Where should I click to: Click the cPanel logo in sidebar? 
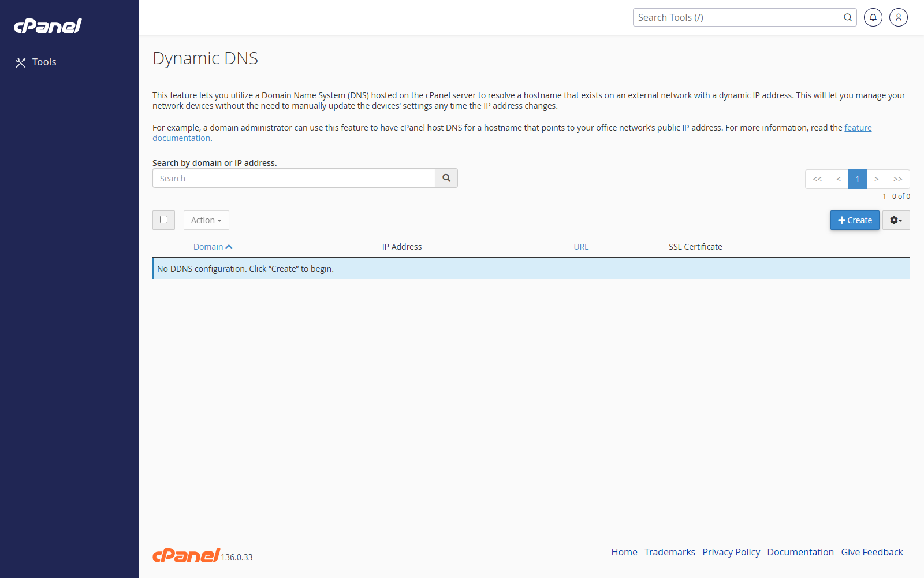pyautogui.click(x=48, y=26)
